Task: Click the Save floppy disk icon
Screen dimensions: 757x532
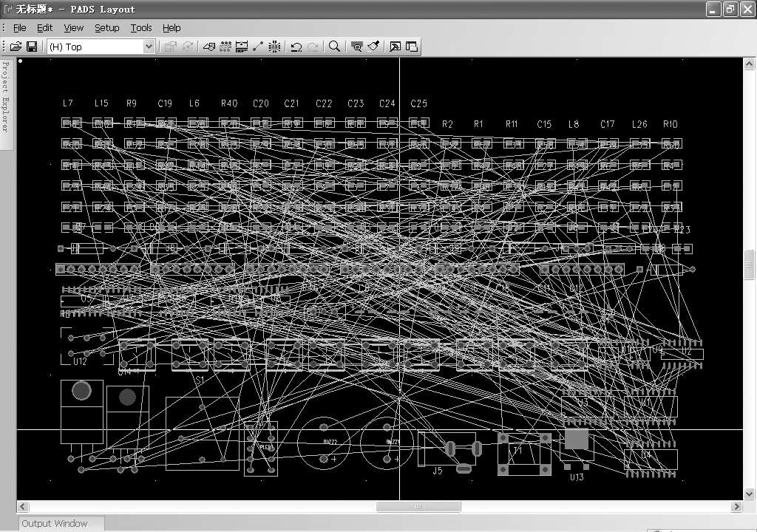Action: (x=31, y=47)
